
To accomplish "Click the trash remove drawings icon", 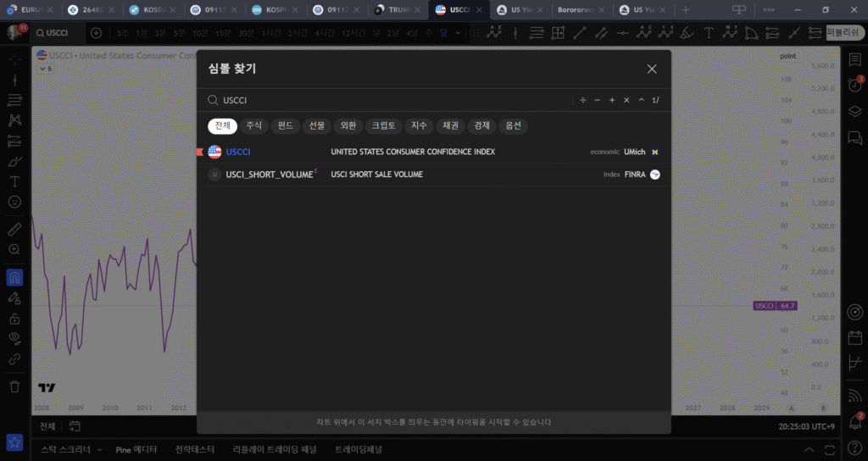I will click(15, 386).
